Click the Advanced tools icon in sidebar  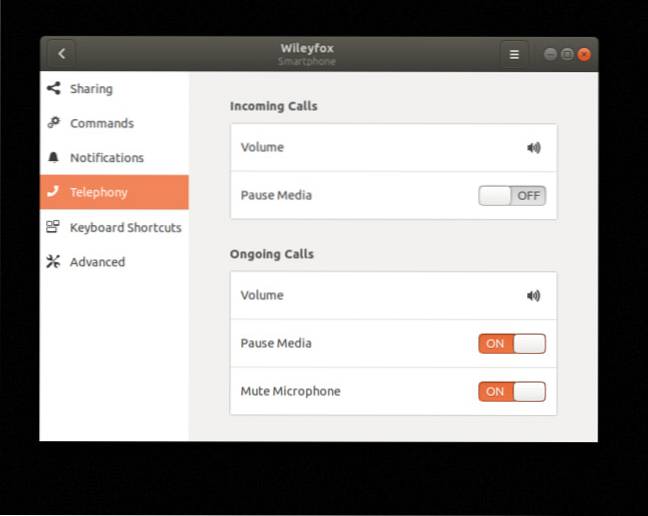(53, 262)
